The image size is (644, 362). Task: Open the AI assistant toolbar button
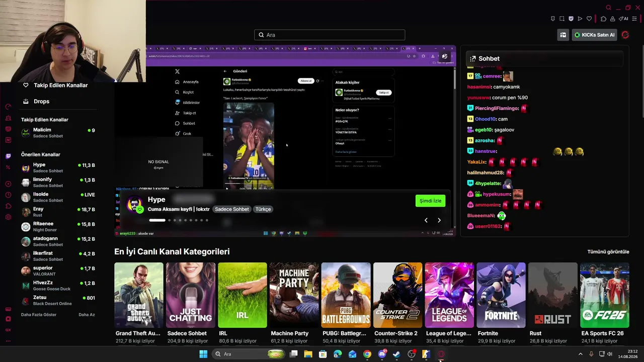pyautogui.click(x=624, y=19)
